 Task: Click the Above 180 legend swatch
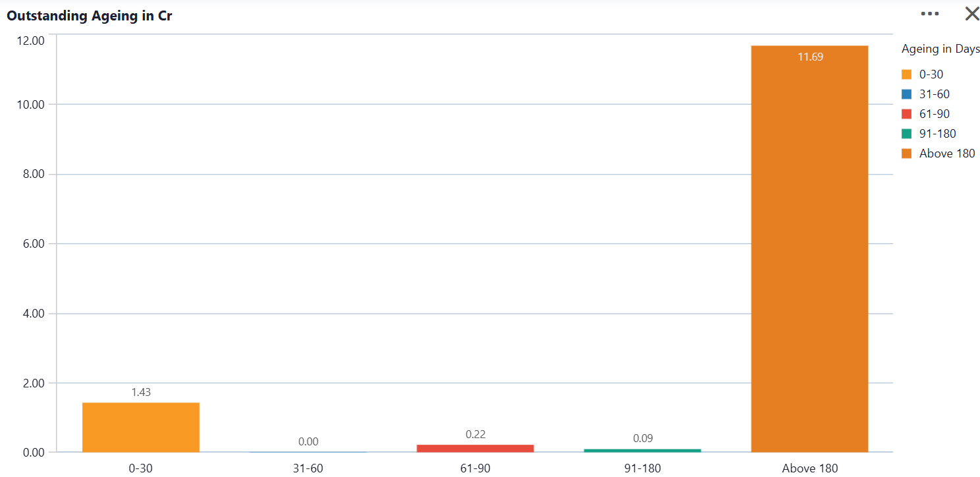click(907, 154)
